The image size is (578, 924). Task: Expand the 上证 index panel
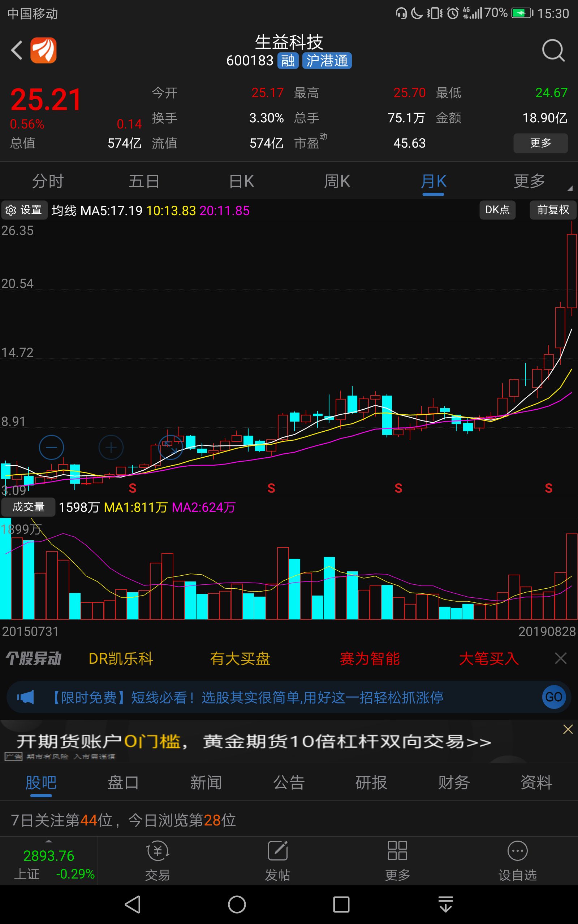pyautogui.click(x=49, y=860)
